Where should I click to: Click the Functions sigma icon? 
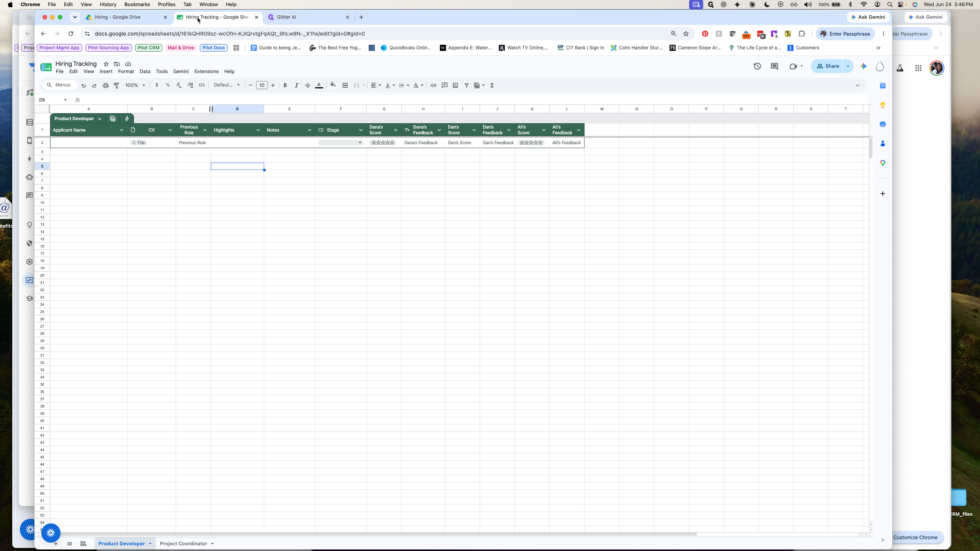(492, 85)
